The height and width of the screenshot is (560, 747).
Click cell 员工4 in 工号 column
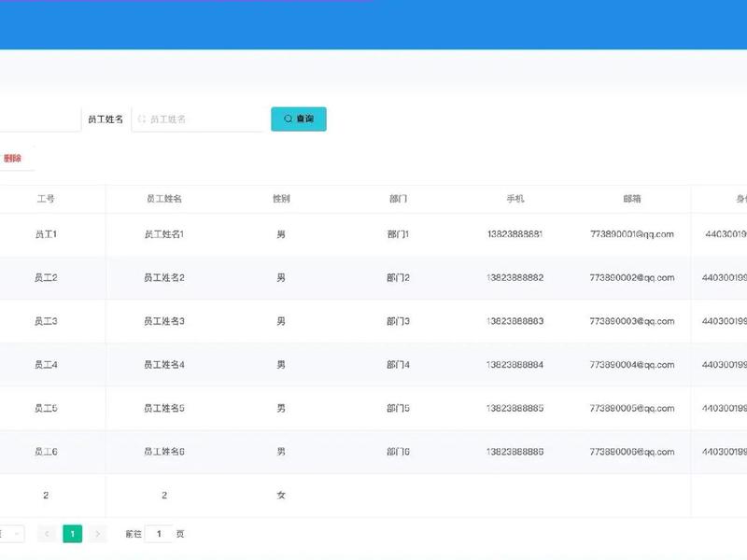coord(46,365)
